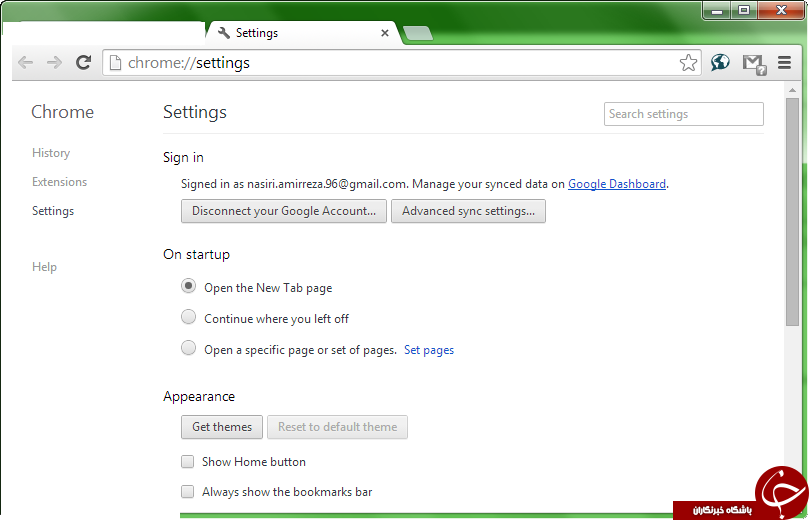The height and width of the screenshot is (520, 809).
Task: Click the Get themes button
Action: (x=222, y=427)
